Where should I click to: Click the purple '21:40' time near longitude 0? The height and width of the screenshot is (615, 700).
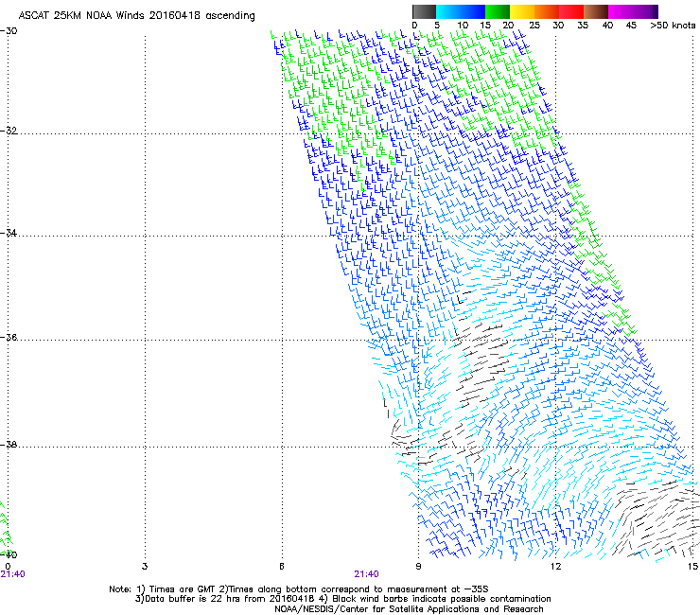tap(12, 574)
